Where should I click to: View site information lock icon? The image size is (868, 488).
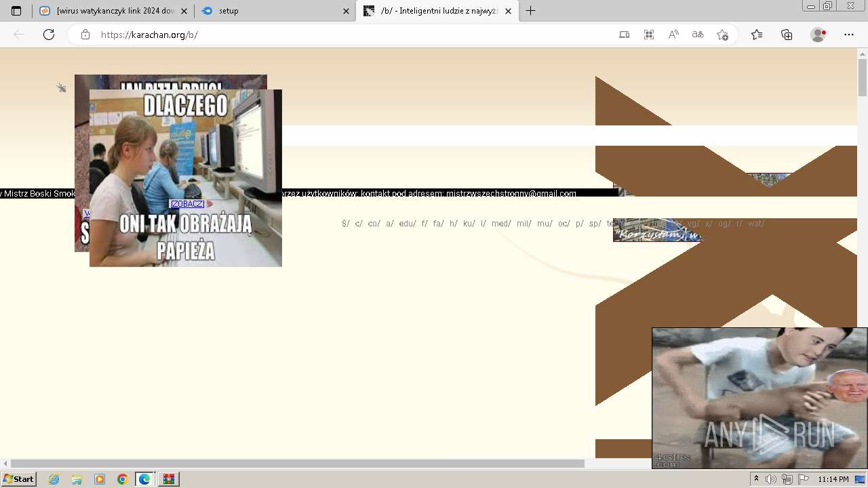[85, 35]
